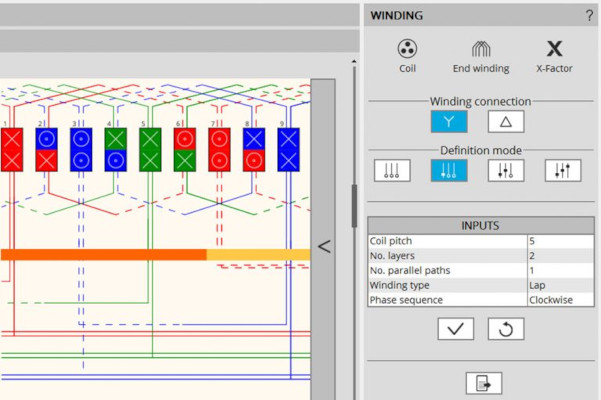Click the help question mark icon
This screenshot has width=601, height=400.
[589, 15]
